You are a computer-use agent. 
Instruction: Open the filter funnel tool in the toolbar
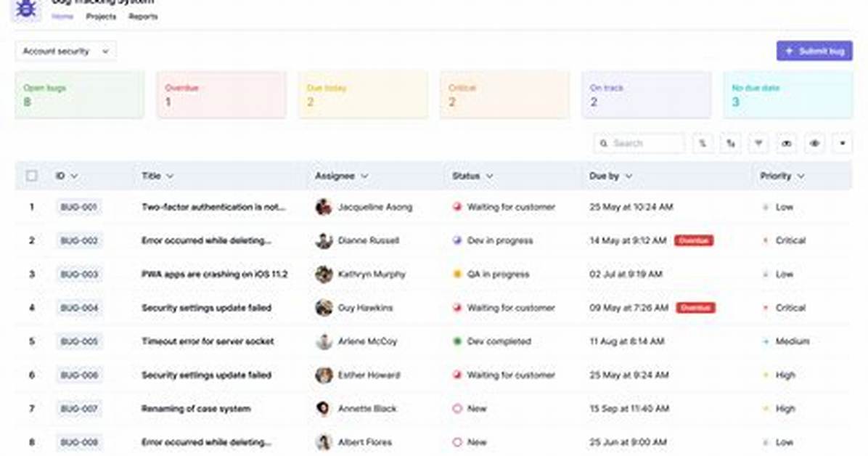click(x=758, y=144)
